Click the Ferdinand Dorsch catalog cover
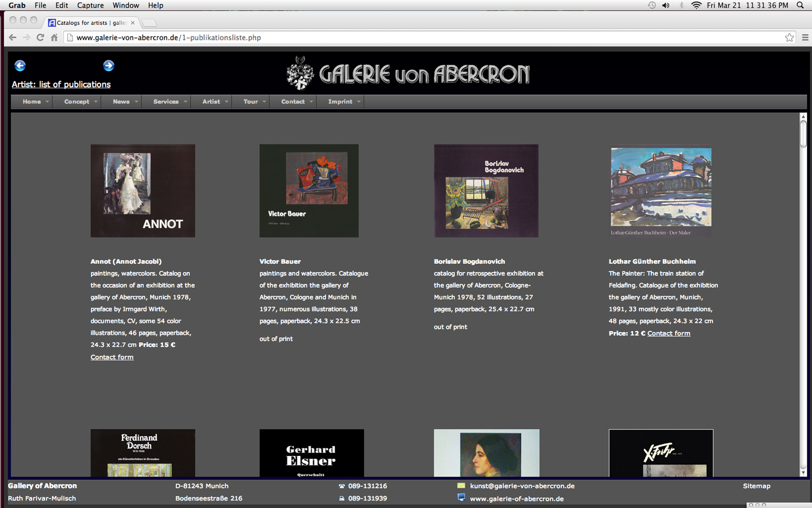This screenshot has height=508, width=812. [x=143, y=453]
